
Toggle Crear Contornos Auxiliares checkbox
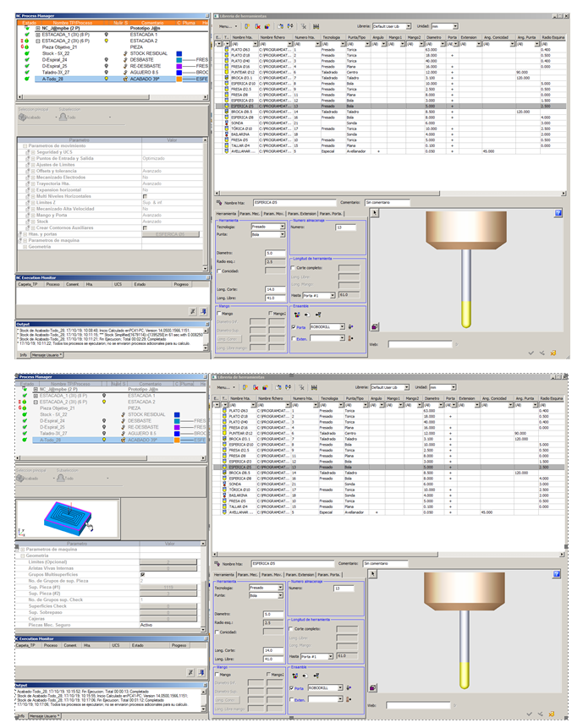[145, 228]
